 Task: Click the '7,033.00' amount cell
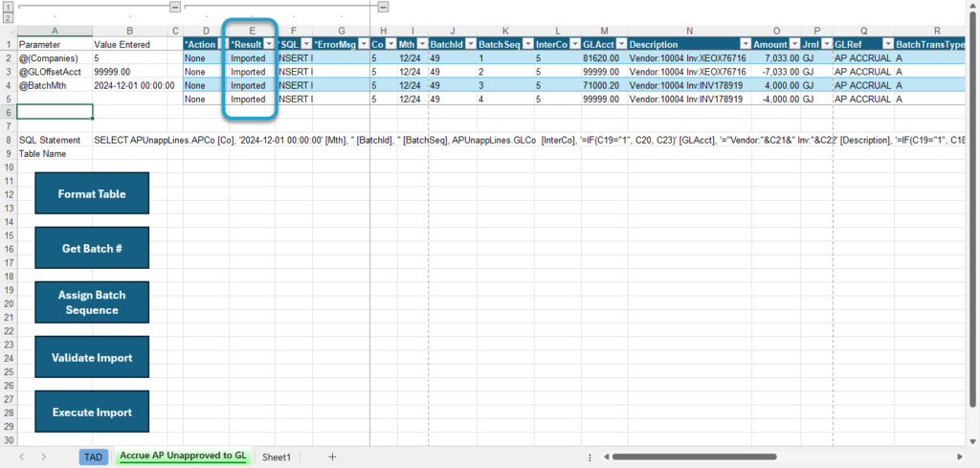tap(776, 58)
